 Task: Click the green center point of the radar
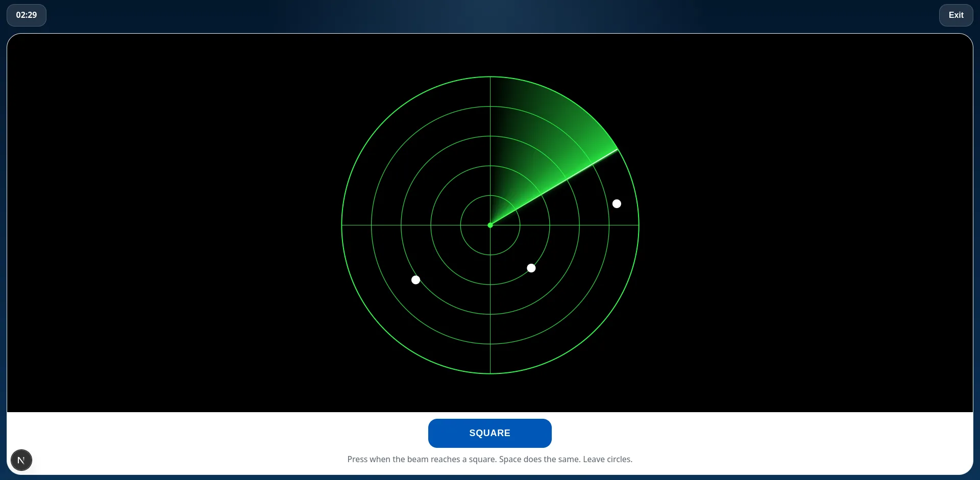[x=490, y=225]
